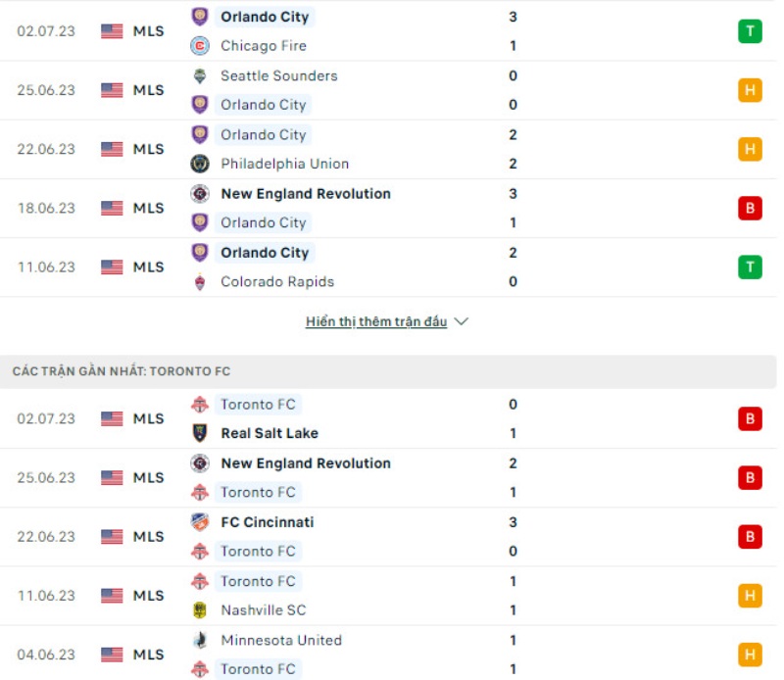
Task: Click the Nashville SC team logo
Action: pyautogui.click(x=198, y=610)
